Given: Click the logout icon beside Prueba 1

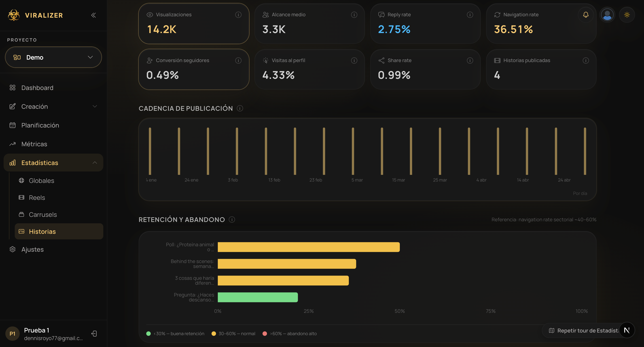Looking at the screenshot, I should point(94,334).
